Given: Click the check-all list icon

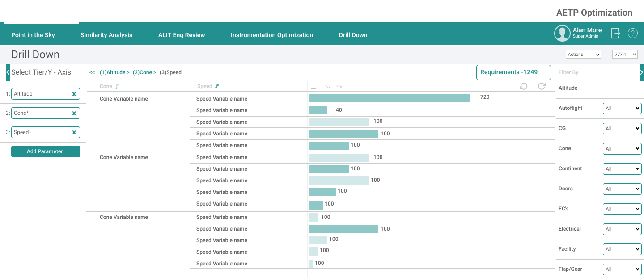Looking at the screenshot, I should 327,86.
